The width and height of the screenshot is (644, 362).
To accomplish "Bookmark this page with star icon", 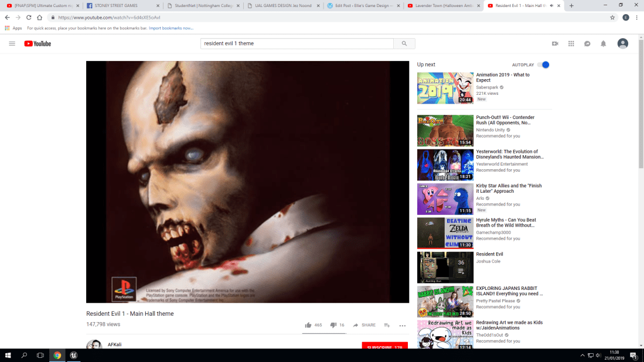I will (x=612, y=18).
